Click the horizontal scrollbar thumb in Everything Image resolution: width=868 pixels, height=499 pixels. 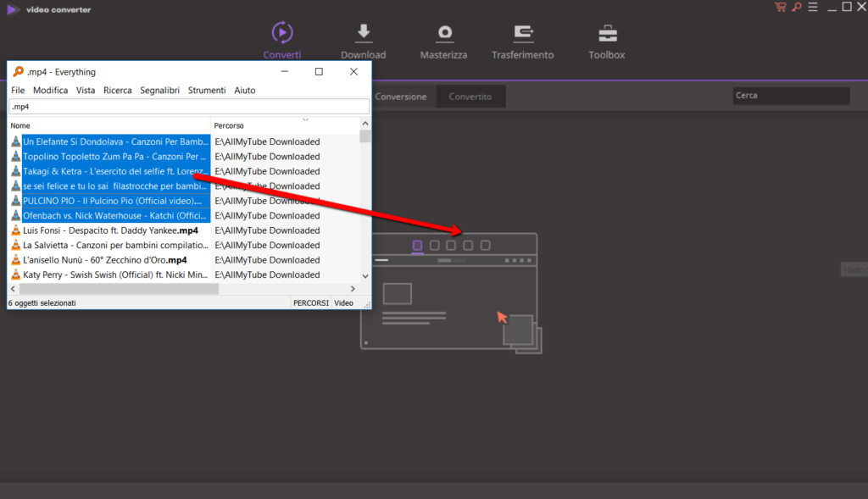(119, 289)
